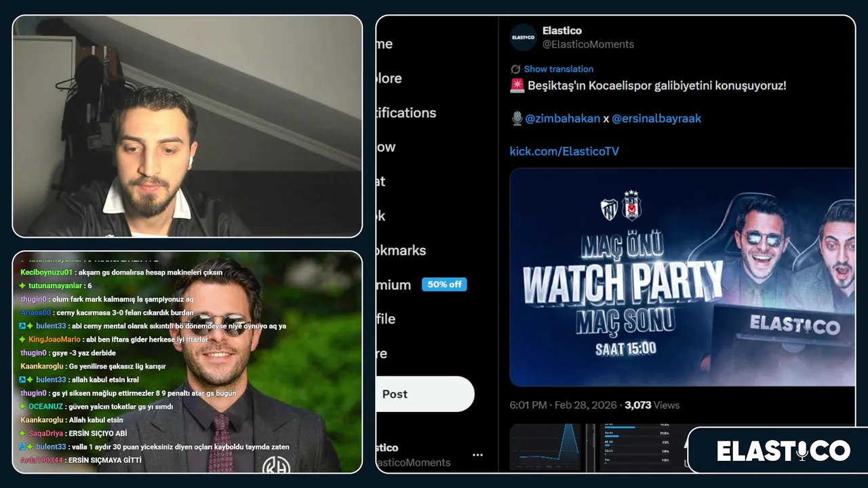Click the green badge beside KingJoaoMario
The height and width of the screenshot is (488, 868).
pyautogui.click(x=22, y=340)
